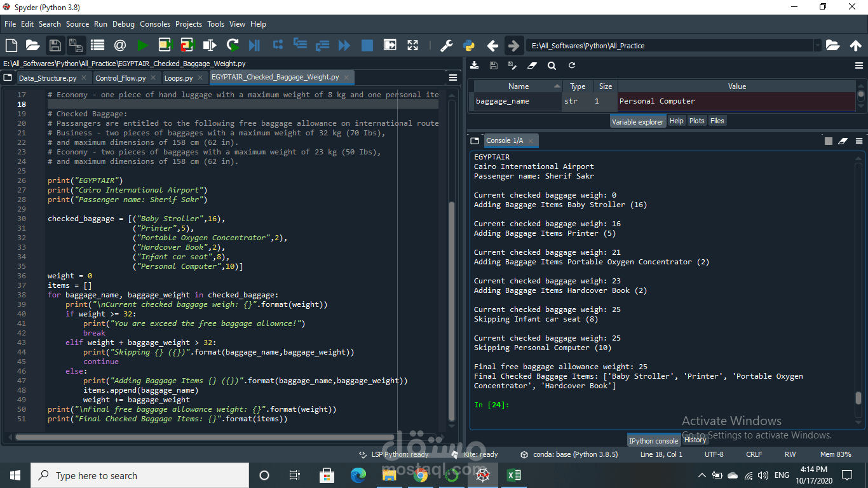The image size is (868, 488).
Task: Maximize the current pane
Action: (x=390, y=45)
